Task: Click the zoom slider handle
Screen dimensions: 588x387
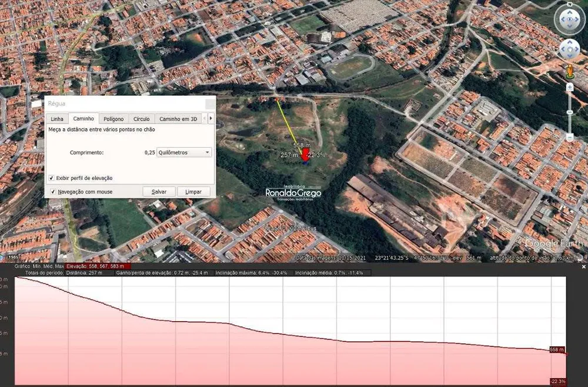Action: coord(570,112)
